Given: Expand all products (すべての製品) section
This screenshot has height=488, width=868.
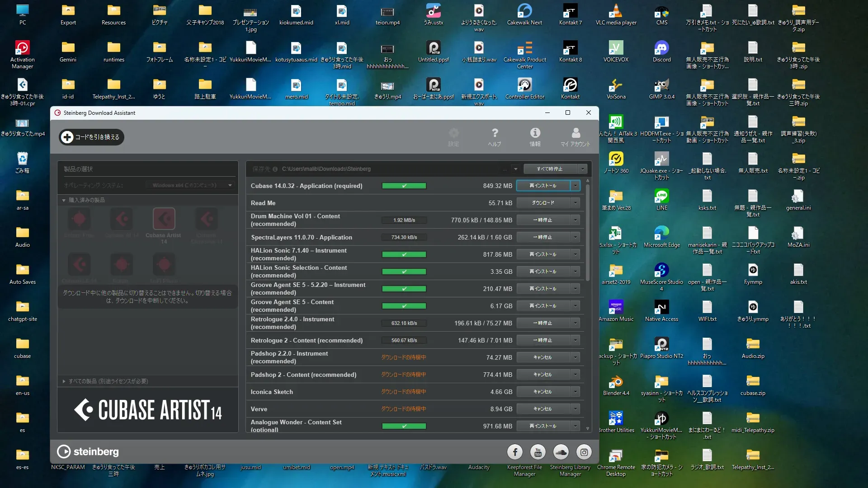Looking at the screenshot, I should point(64,381).
